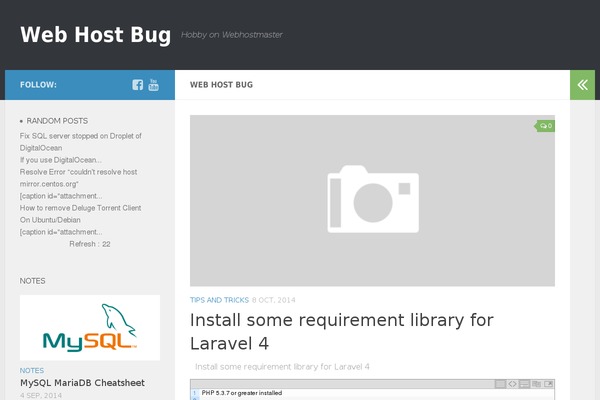The width and height of the screenshot is (600, 400).
Task: Click the WEB HOST BUG page heading
Action: click(x=221, y=85)
